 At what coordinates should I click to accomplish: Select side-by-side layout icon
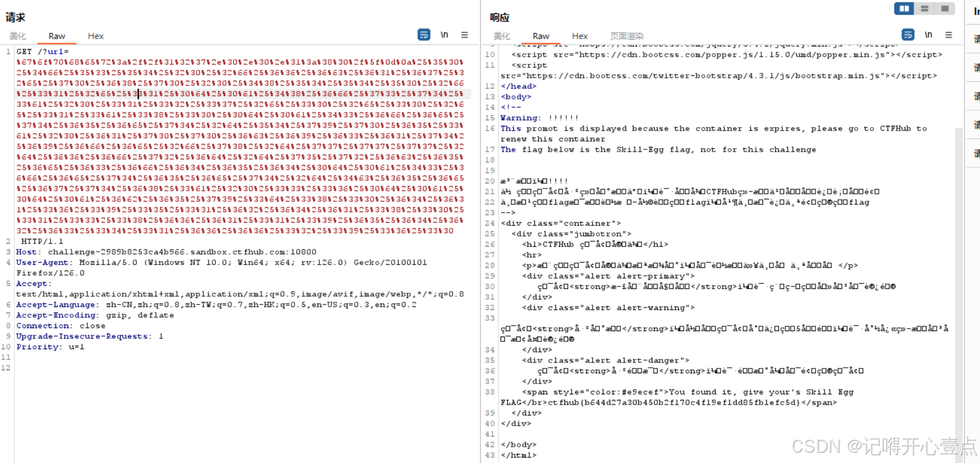[x=904, y=8]
